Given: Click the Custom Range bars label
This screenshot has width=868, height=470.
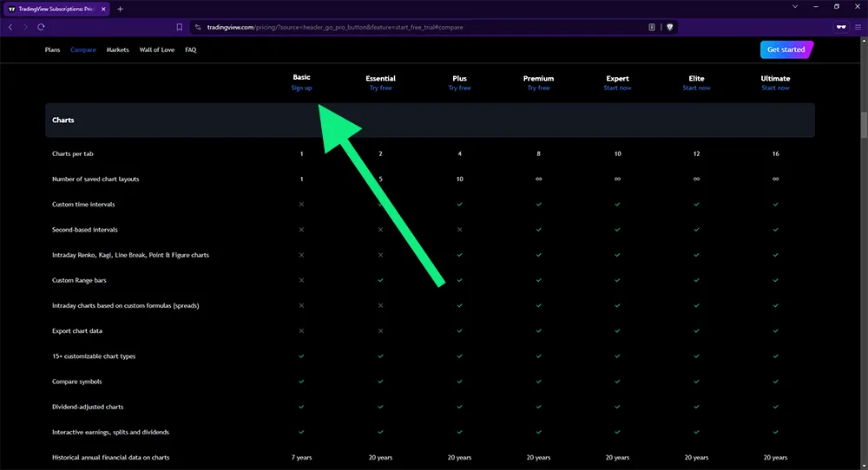Looking at the screenshot, I should [x=79, y=280].
